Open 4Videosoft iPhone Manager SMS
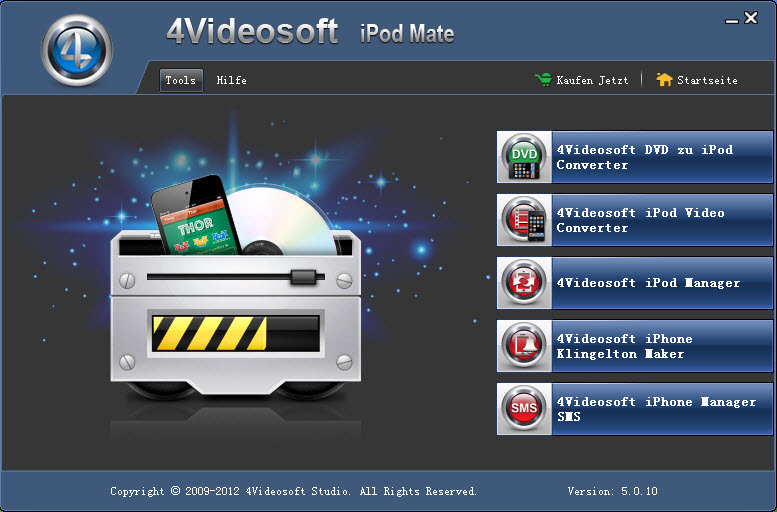This screenshot has height=512, width=777. (656, 409)
